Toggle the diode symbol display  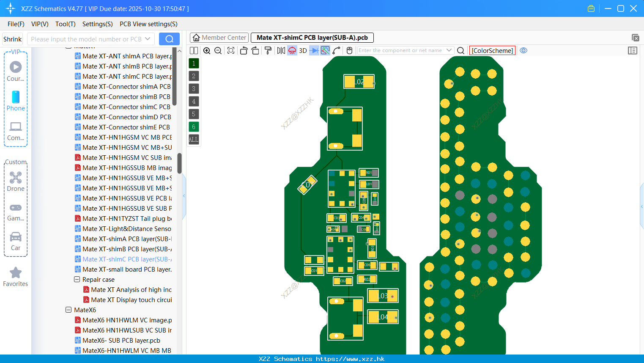pos(314,50)
